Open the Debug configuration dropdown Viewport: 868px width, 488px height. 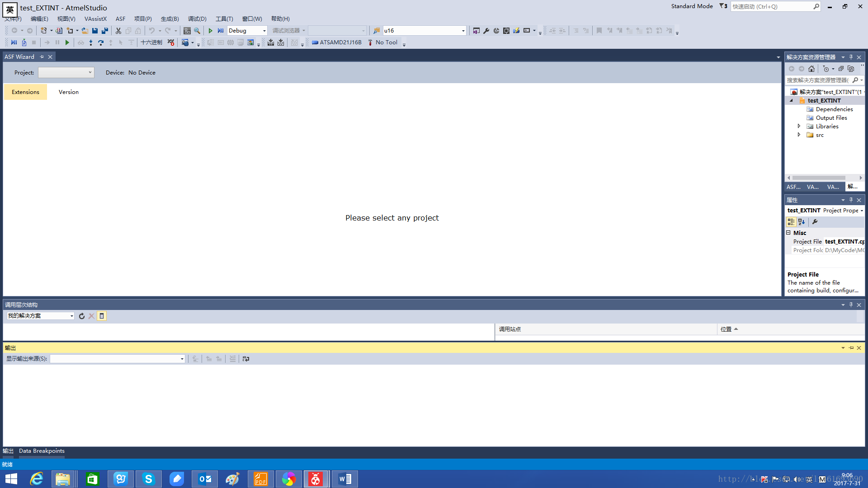[x=264, y=31]
